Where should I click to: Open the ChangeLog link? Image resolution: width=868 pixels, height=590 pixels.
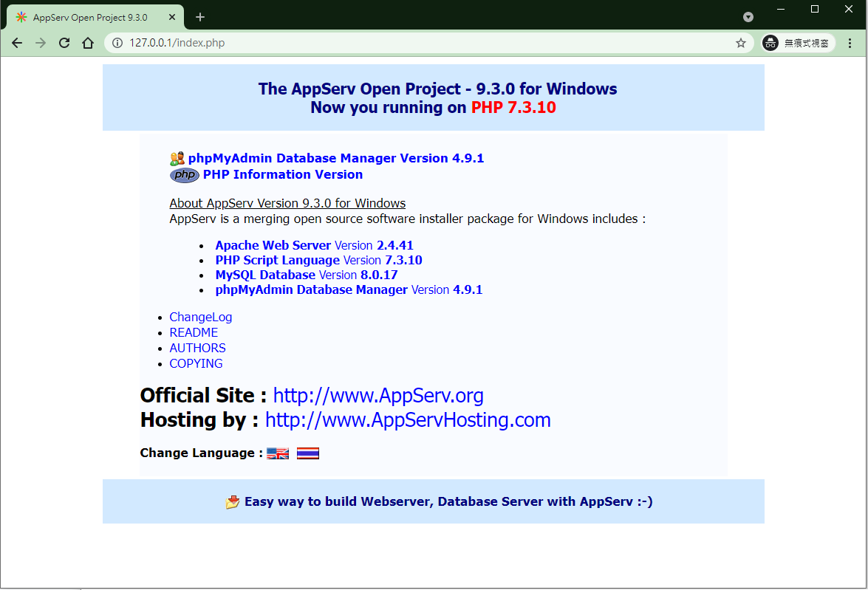[x=200, y=317]
